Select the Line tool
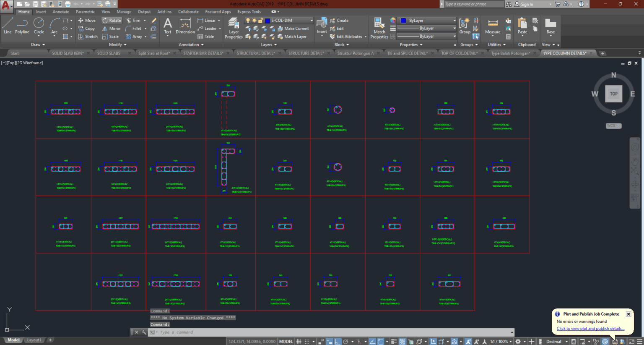Viewport: 644px width, 345px height. pyautogui.click(x=7, y=26)
